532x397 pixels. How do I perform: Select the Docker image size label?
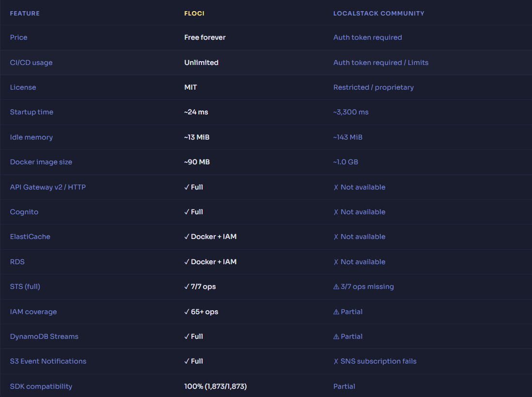pos(41,162)
